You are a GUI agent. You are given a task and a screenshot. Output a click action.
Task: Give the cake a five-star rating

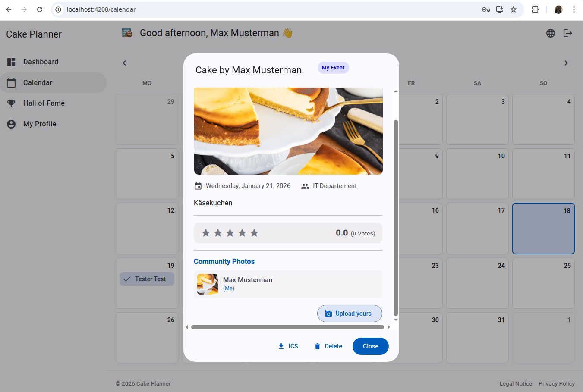coord(254,233)
